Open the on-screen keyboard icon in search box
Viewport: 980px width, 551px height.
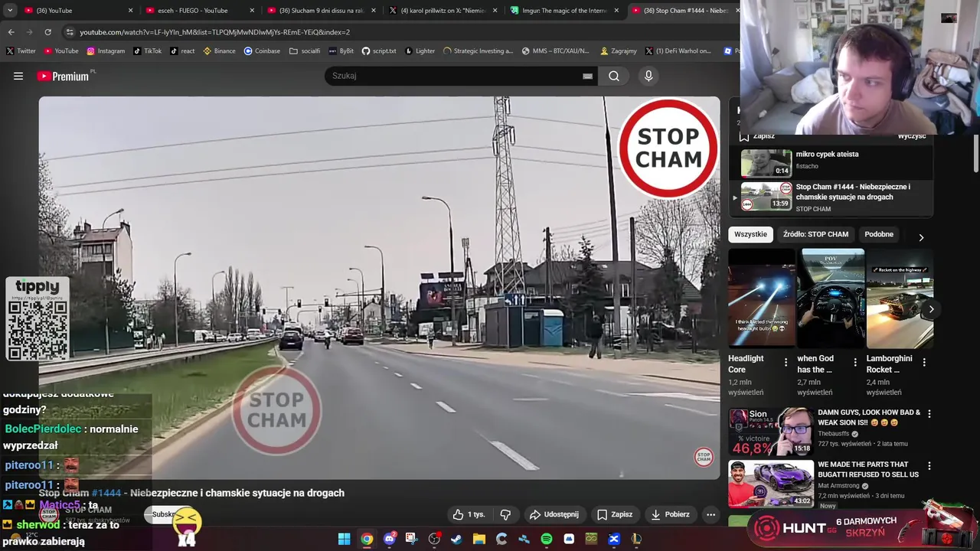click(x=587, y=76)
